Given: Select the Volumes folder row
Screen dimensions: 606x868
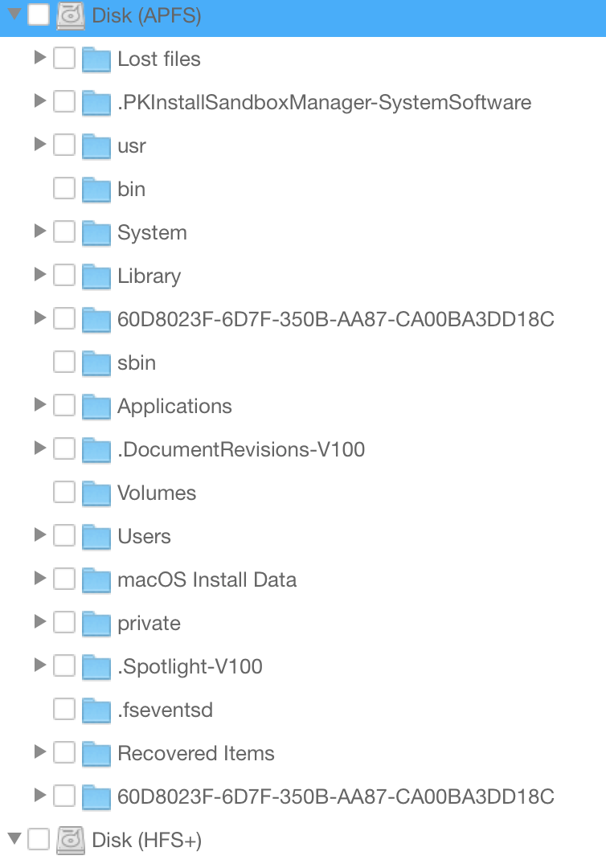Looking at the screenshot, I should pos(157,493).
